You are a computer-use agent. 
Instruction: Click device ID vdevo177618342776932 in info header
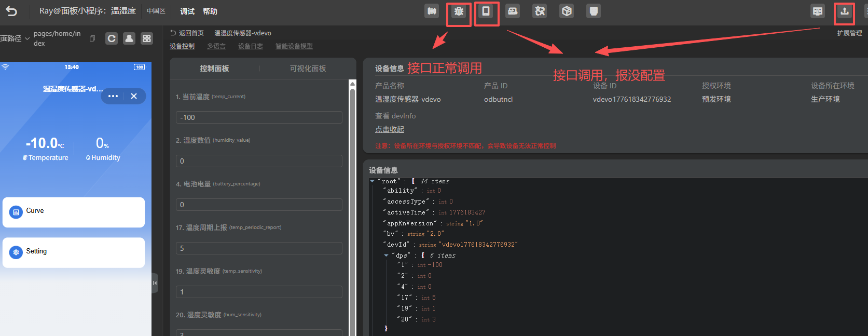(x=632, y=99)
